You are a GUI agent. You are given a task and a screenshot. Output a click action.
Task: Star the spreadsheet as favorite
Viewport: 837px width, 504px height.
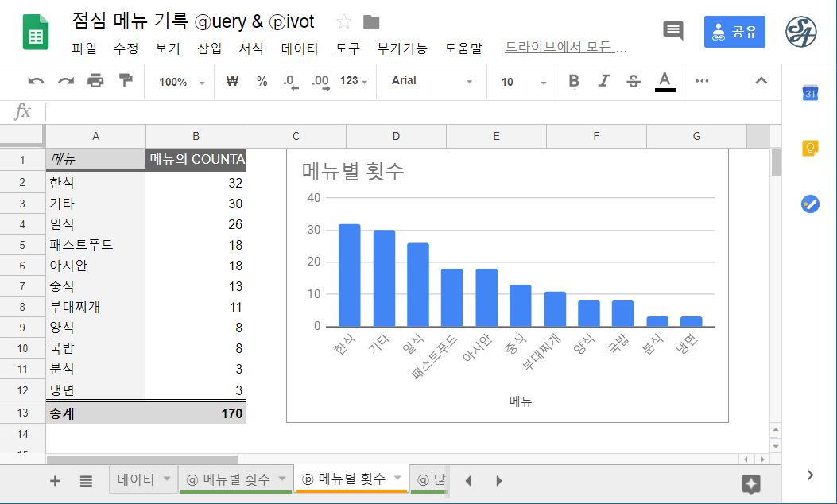coord(343,21)
